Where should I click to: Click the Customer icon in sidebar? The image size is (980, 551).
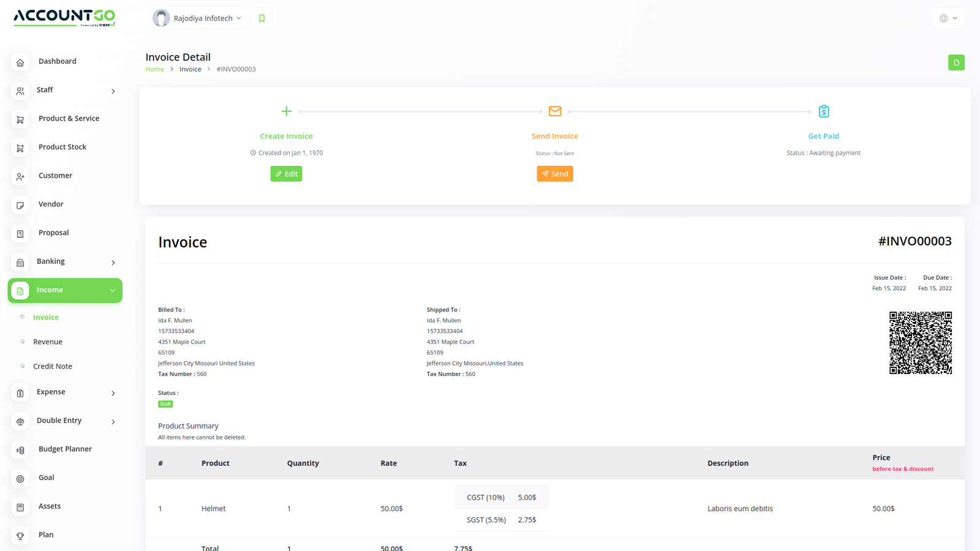(x=20, y=176)
